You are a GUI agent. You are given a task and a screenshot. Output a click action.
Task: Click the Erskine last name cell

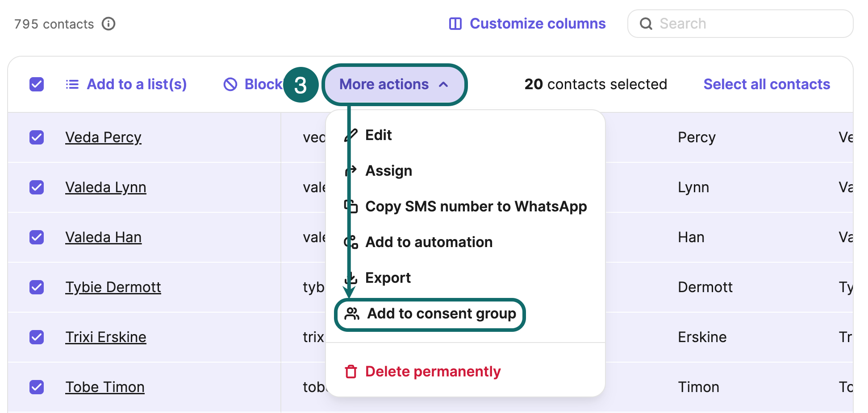click(x=702, y=337)
